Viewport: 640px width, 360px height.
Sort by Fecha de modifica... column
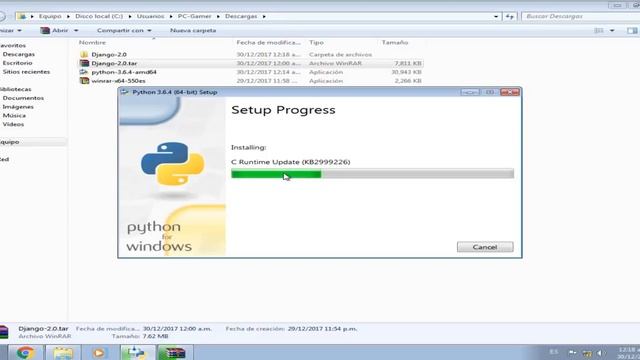click(x=269, y=42)
